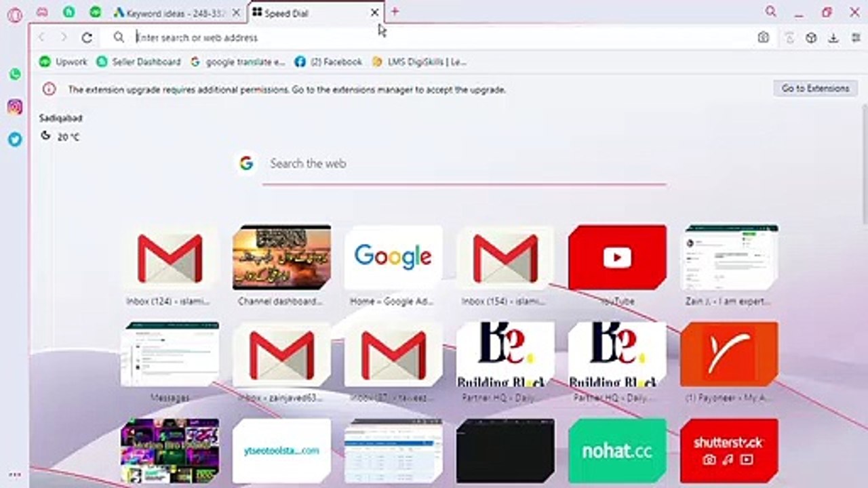Click the 20 °C temperature reading
The height and width of the screenshot is (488, 868).
(x=68, y=137)
